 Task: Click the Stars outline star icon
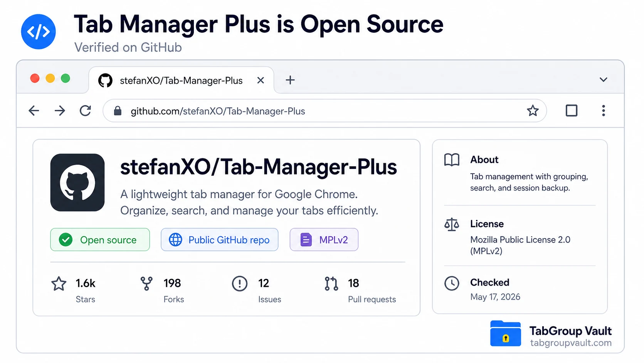[x=59, y=284]
